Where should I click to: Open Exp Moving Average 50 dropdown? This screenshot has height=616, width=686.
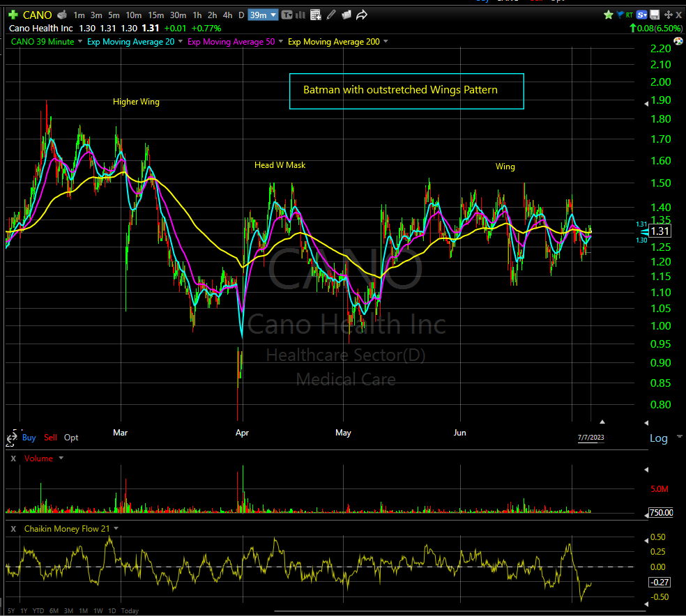[x=280, y=42]
